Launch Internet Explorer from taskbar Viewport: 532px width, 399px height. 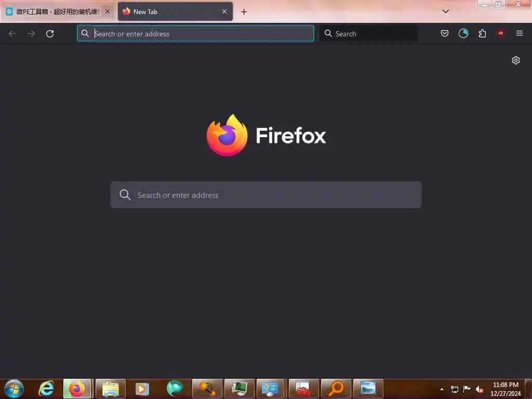click(x=46, y=389)
